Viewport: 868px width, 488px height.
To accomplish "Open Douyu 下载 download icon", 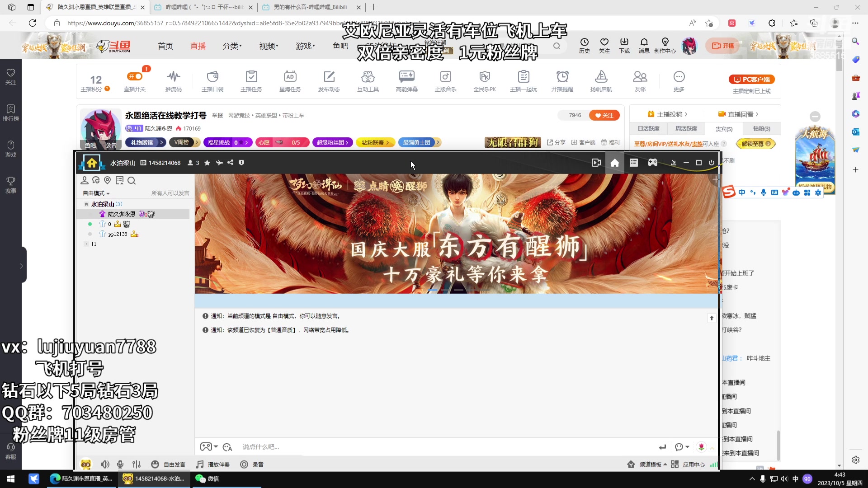I will pos(624,46).
